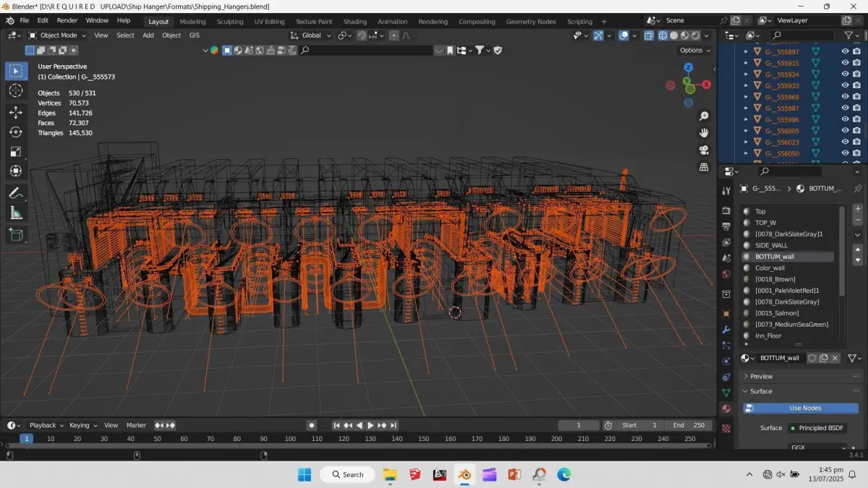
Task: Open the Object Data properties tab
Action: pos(726,393)
